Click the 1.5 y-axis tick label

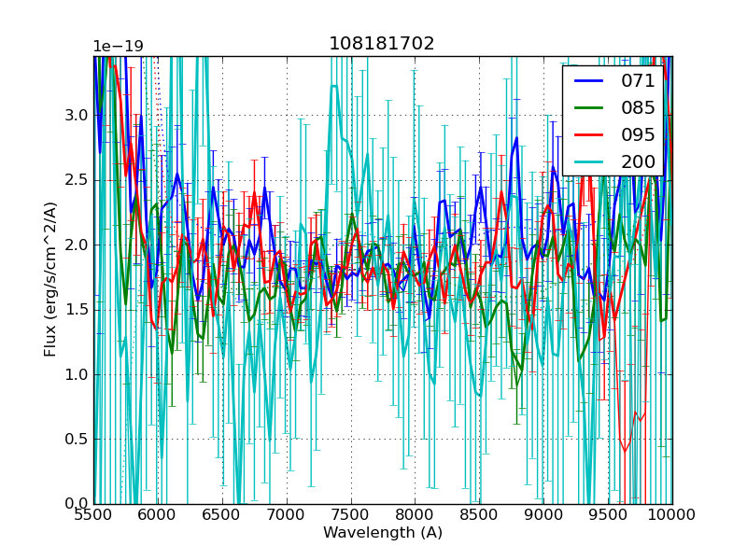(x=75, y=310)
